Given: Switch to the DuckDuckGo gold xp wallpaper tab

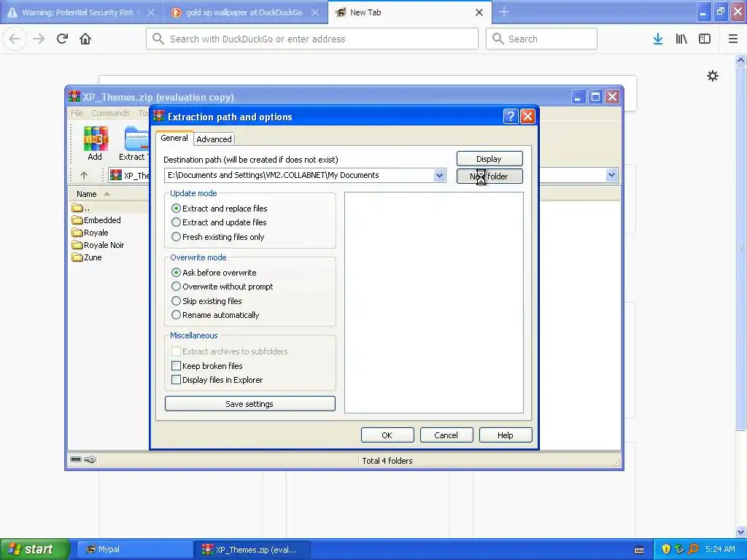Looking at the screenshot, I should (244, 12).
